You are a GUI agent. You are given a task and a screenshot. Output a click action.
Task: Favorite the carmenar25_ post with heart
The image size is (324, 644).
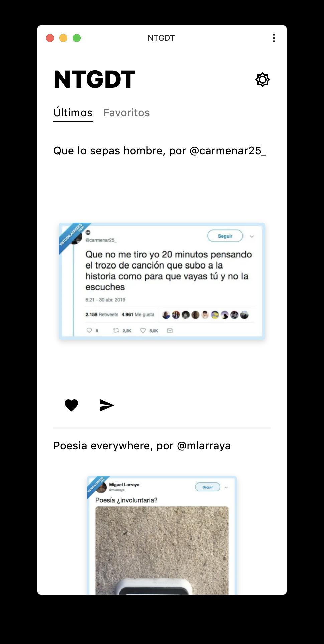[x=71, y=405]
